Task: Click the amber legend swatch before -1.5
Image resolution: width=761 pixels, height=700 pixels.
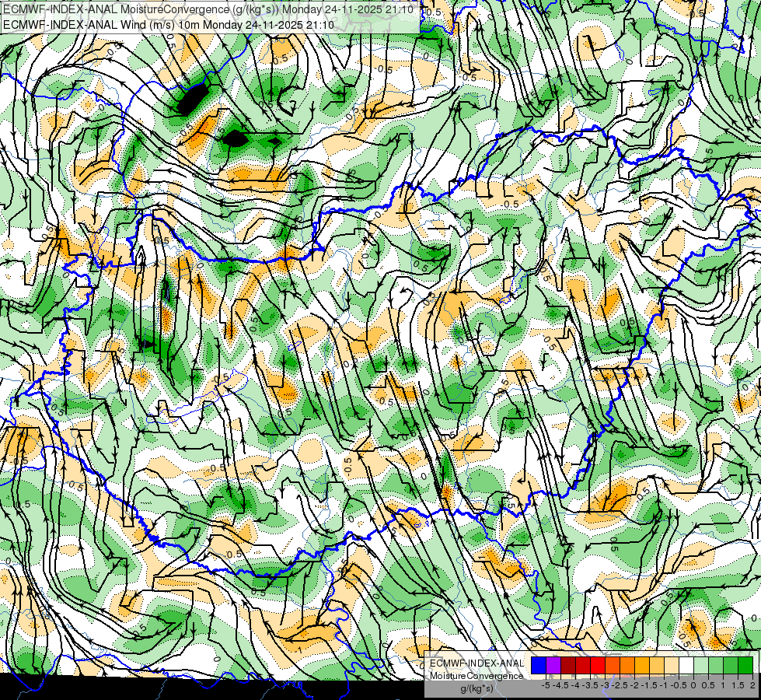Action: (x=642, y=666)
